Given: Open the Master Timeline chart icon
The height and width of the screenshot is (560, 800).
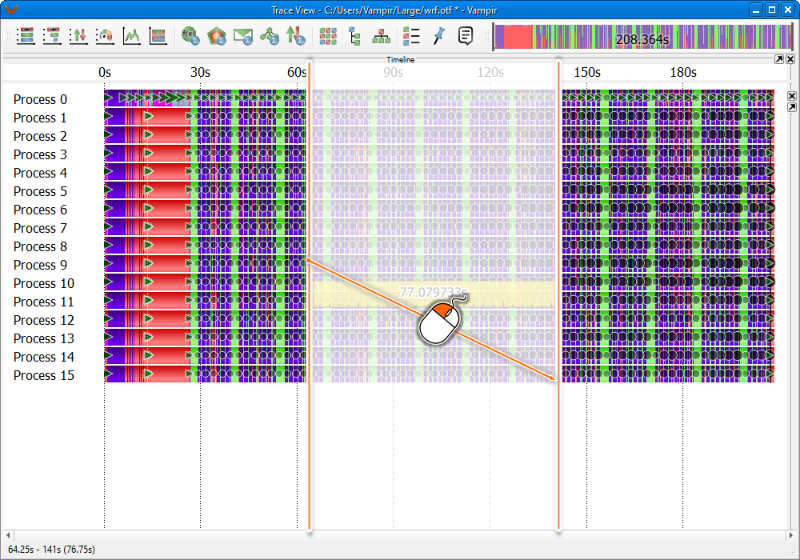Looking at the screenshot, I should (x=26, y=36).
